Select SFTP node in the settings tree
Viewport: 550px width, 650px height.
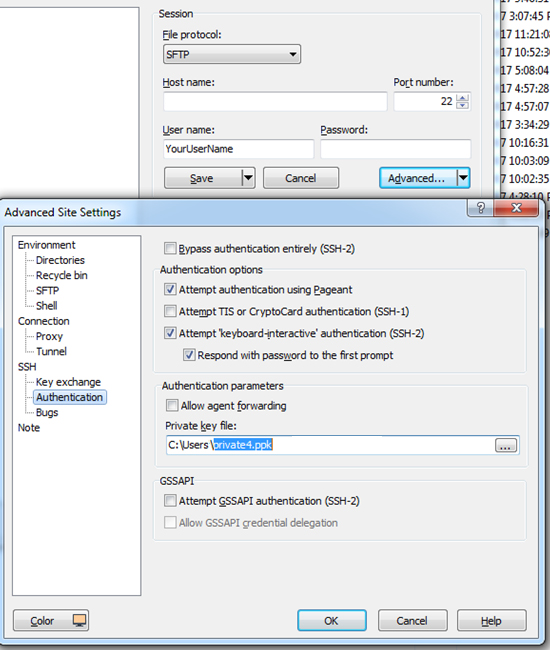pyautogui.click(x=47, y=291)
